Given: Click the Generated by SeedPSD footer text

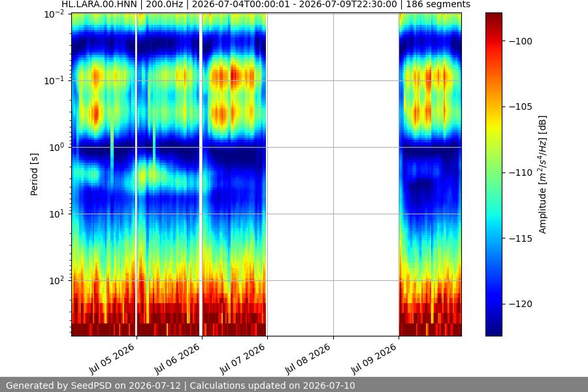Looking at the screenshot, I should (180, 385).
